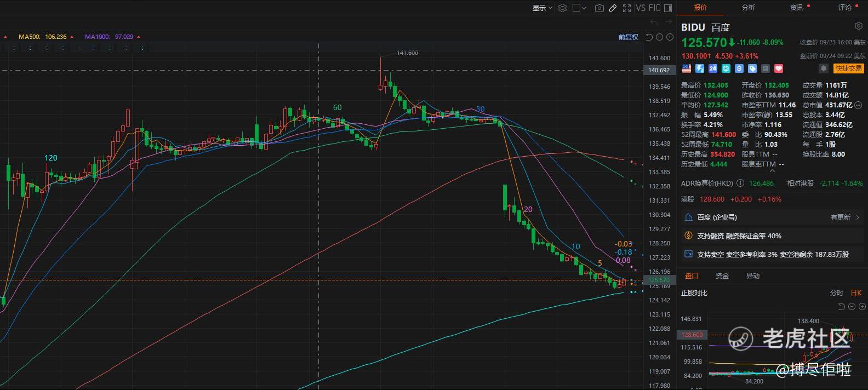Screen dimensions: 868x390
Task: Click 52周最高 141.600 value
Action: [723, 135]
